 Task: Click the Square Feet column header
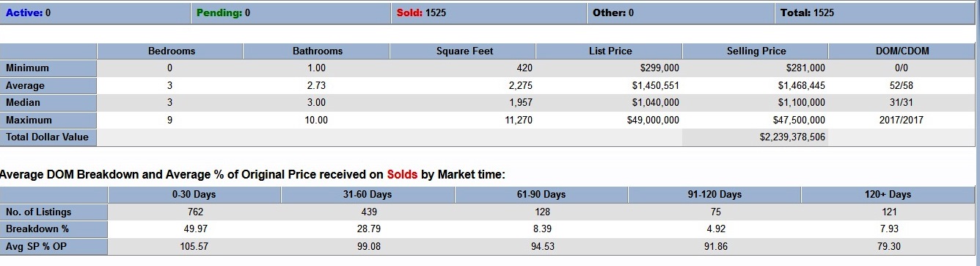[464, 51]
